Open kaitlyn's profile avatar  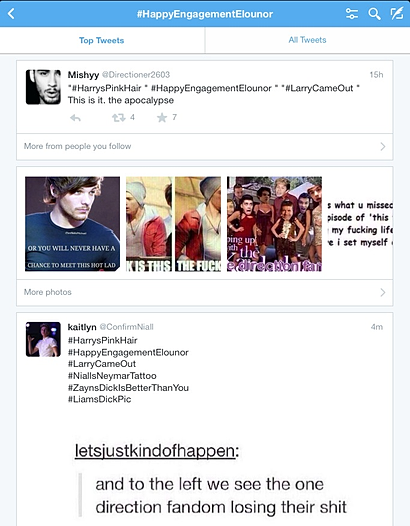43,339
